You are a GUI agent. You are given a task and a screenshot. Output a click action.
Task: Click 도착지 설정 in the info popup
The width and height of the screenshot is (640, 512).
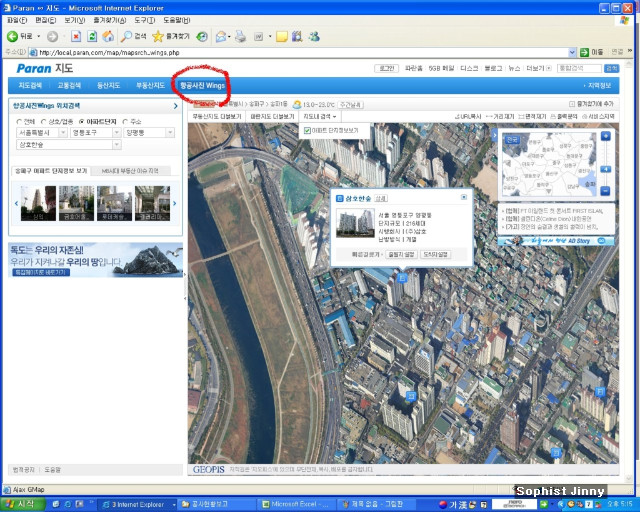coord(436,254)
